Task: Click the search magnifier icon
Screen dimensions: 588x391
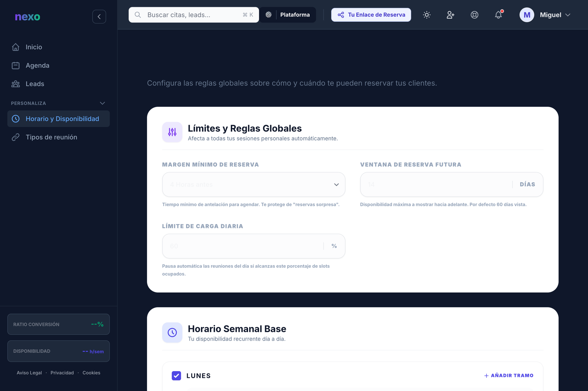Action: 137,15
